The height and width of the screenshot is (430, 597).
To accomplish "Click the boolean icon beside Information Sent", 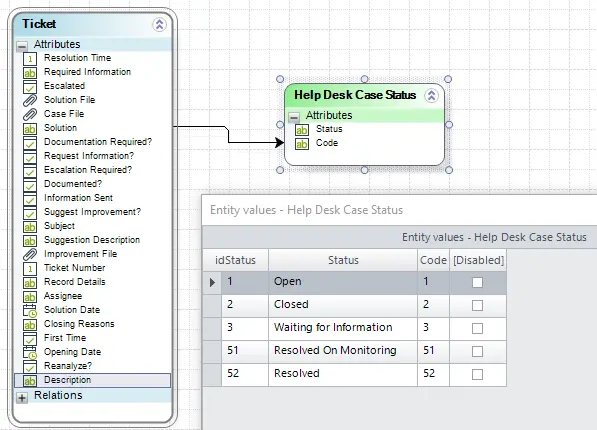I will coord(30,199).
